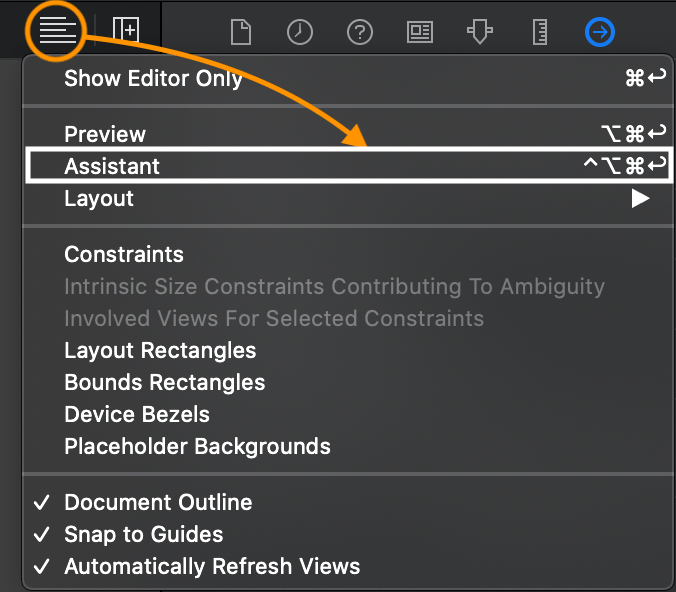This screenshot has width=676, height=592.
Task: Select Bounds Rectangles menu entry
Action: tap(164, 382)
